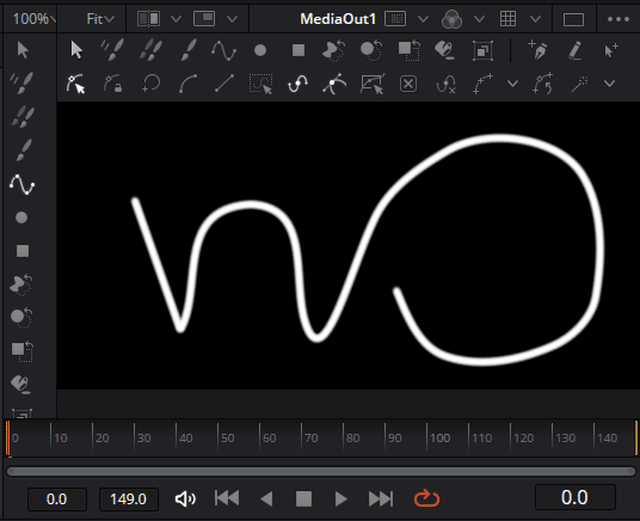This screenshot has height=521, width=640.
Task: Open the Publish menu chevron
Action: [x=513, y=84]
